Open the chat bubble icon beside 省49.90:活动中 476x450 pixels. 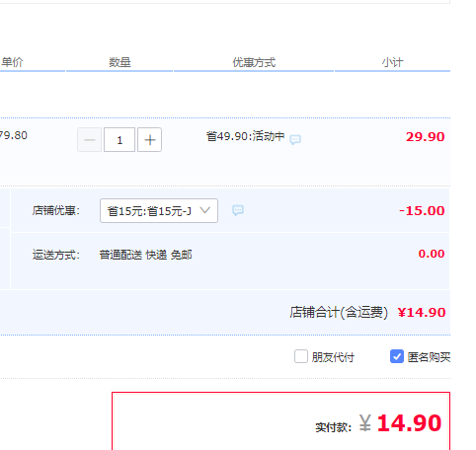(295, 139)
